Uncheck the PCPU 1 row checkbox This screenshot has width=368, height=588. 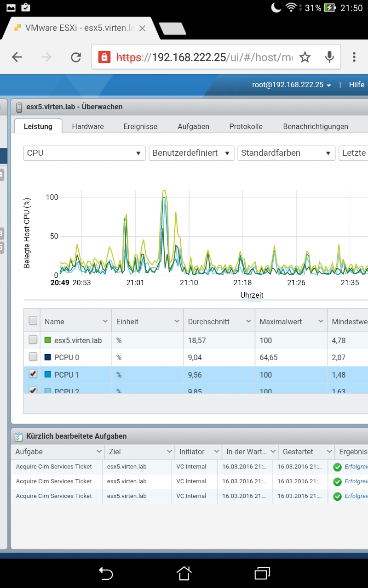(x=33, y=374)
